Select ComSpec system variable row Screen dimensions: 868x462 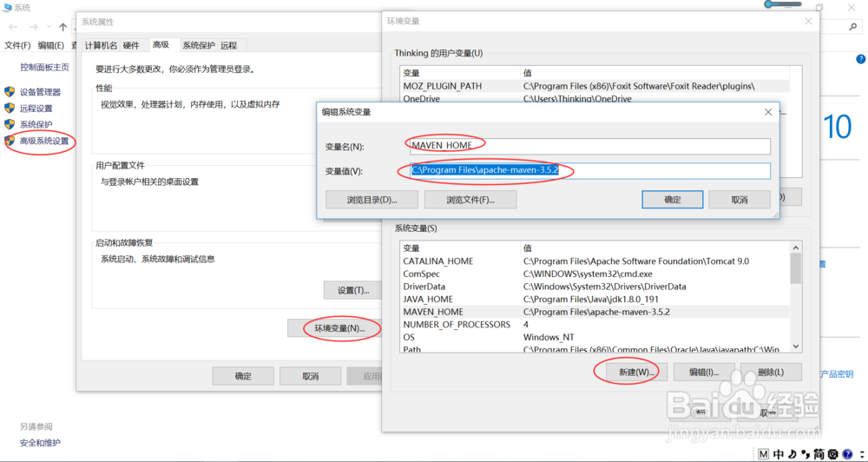point(595,274)
